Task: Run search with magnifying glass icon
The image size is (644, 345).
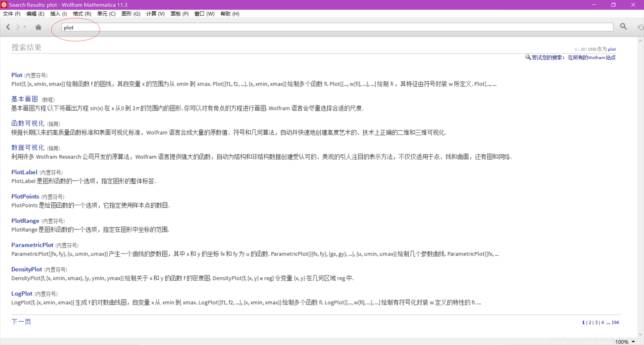Action: pos(623,26)
